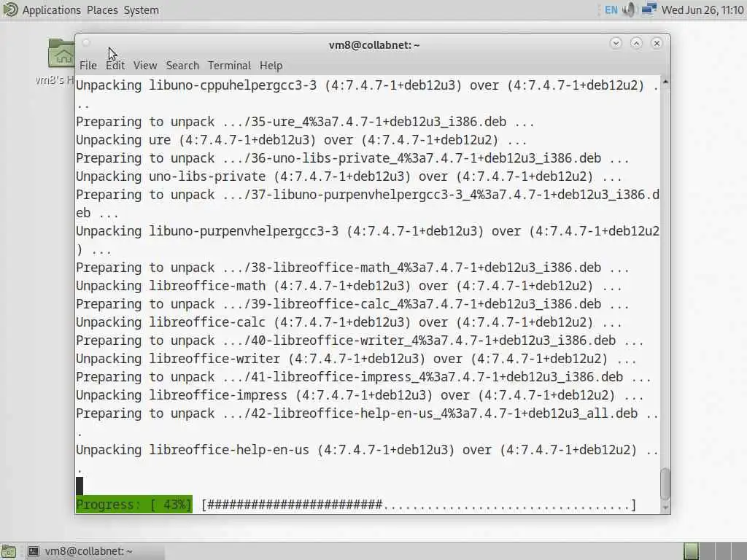747x560 pixels.
Task: Click the '42-libreoffice-help-en-us' preparing line
Action: point(368,422)
